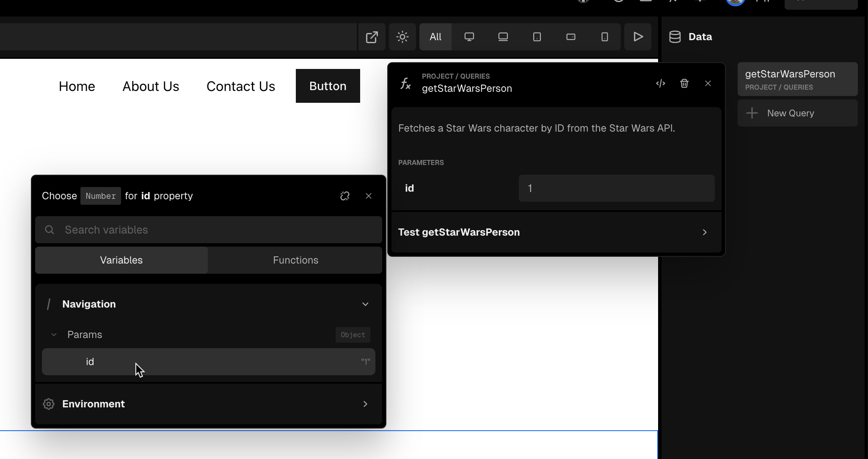Toggle light/dark theme sun icon
Viewport: 868px width, 459px height.
coord(402,37)
